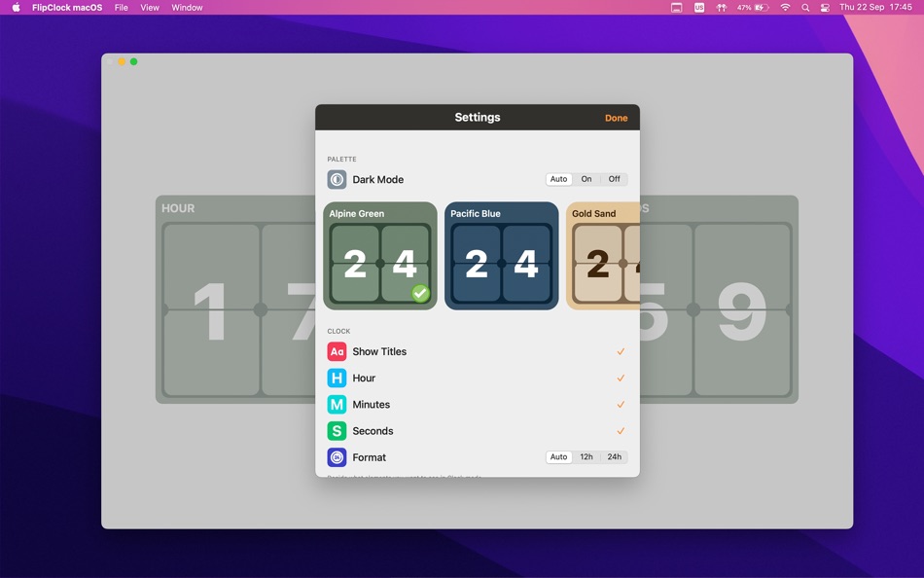
Task: Select the Pacific Blue palette
Action: pos(502,256)
